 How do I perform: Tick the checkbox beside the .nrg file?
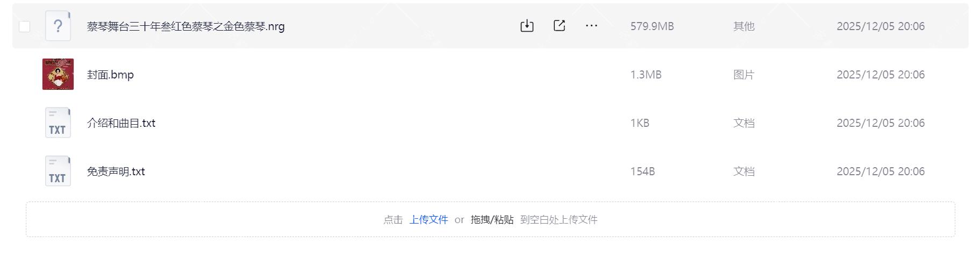[x=24, y=26]
